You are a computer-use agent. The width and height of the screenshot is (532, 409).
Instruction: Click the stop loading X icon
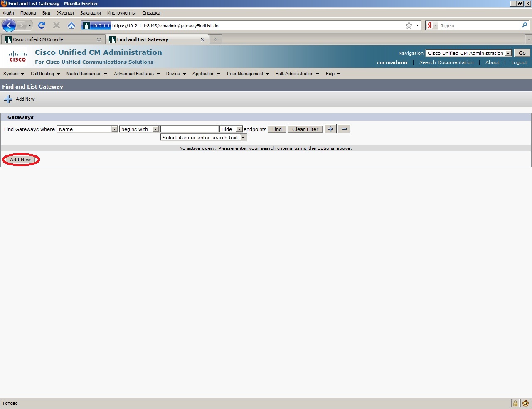pyautogui.click(x=57, y=25)
